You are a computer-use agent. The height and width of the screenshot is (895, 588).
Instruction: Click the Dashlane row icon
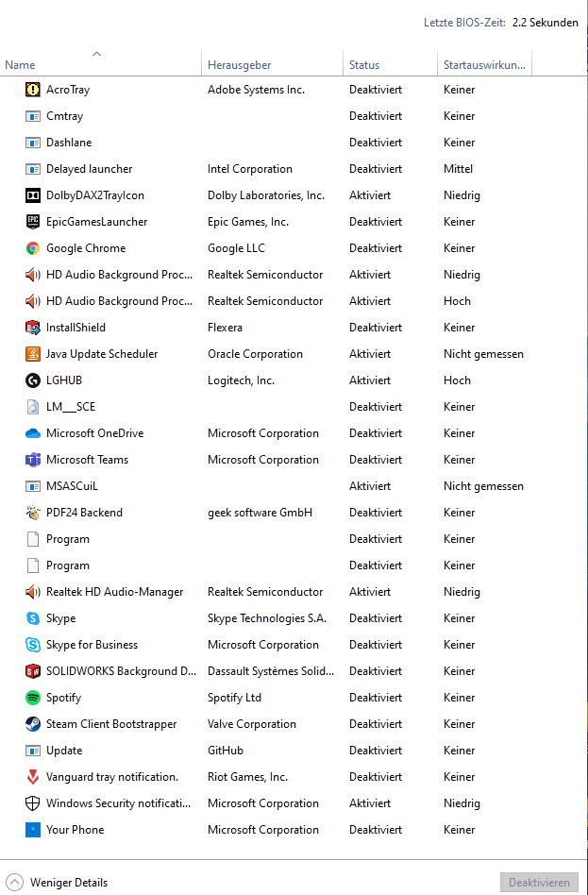tap(33, 143)
